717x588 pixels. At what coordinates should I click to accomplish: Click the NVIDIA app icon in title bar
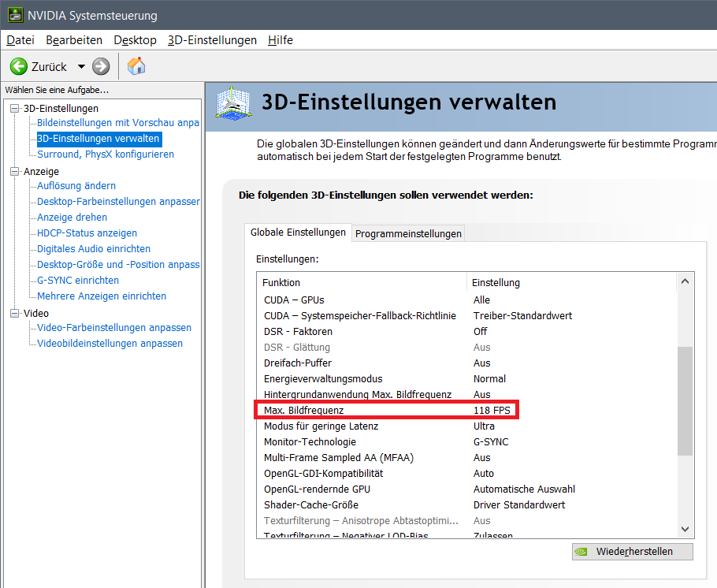click(15, 15)
